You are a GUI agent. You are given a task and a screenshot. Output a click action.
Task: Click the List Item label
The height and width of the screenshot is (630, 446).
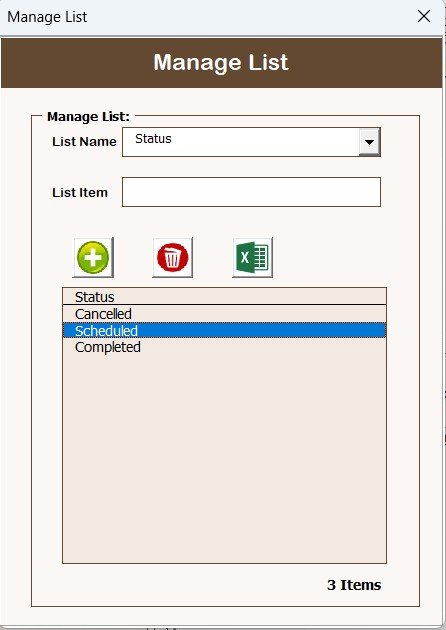pyautogui.click(x=80, y=192)
